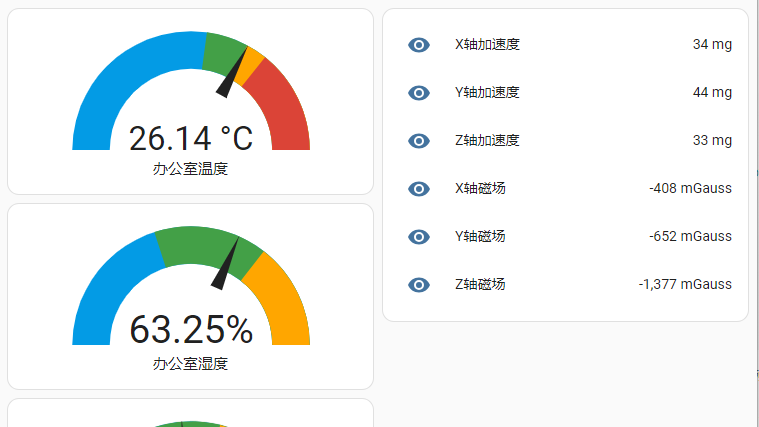Open the Y轴加速度 entity row label
This screenshot has width=759, height=427.
[487, 92]
